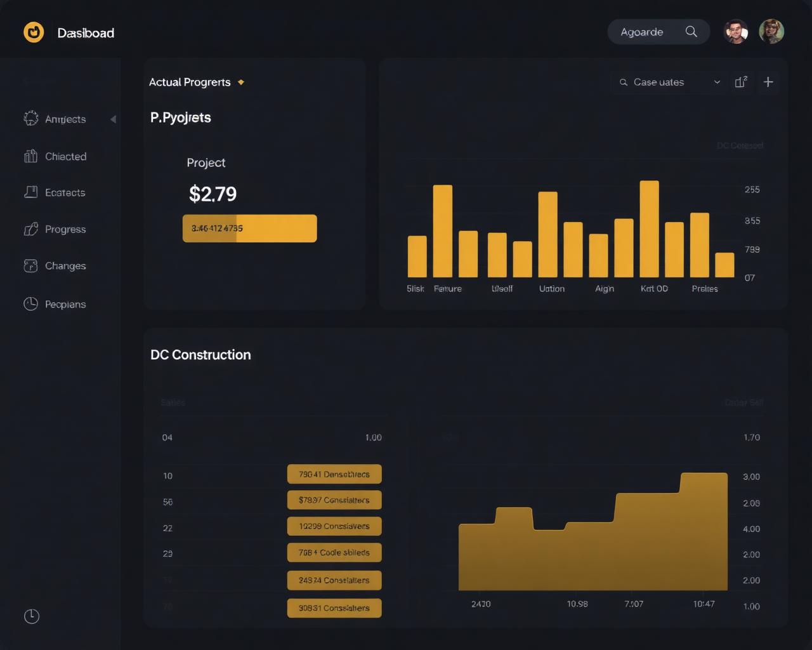This screenshot has width=812, height=650.
Task: Click the tall bar above Failure label
Action: pyautogui.click(x=443, y=231)
